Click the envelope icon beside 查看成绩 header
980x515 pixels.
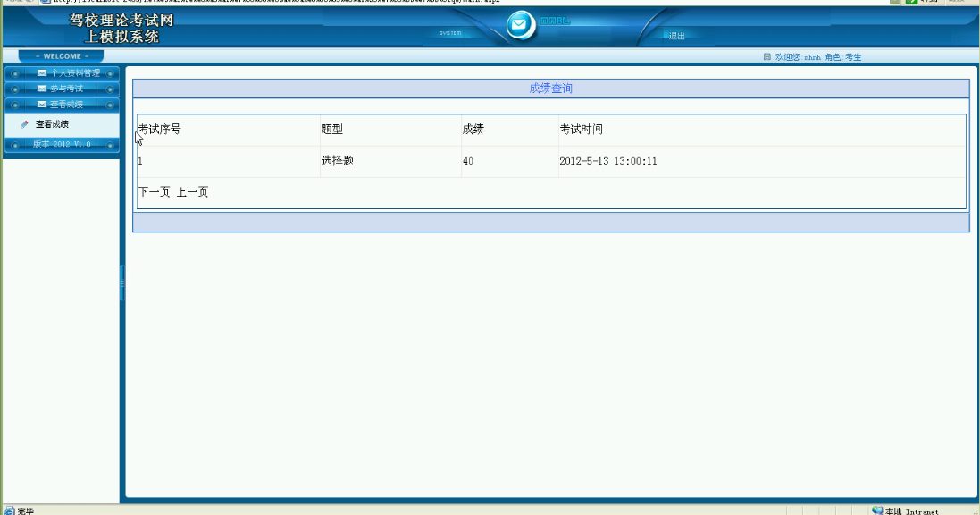point(42,105)
